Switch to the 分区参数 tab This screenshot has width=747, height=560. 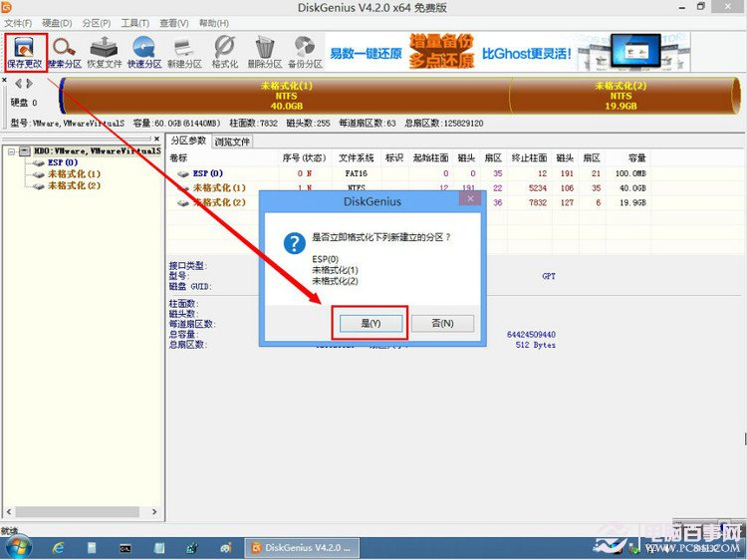[x=188, y=140]
